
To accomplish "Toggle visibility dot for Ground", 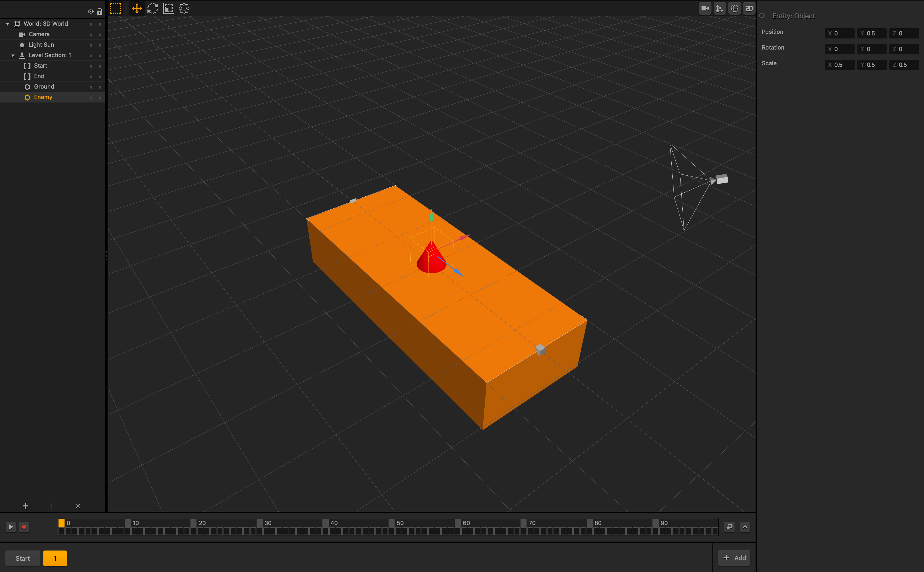I will pos(91,87).
